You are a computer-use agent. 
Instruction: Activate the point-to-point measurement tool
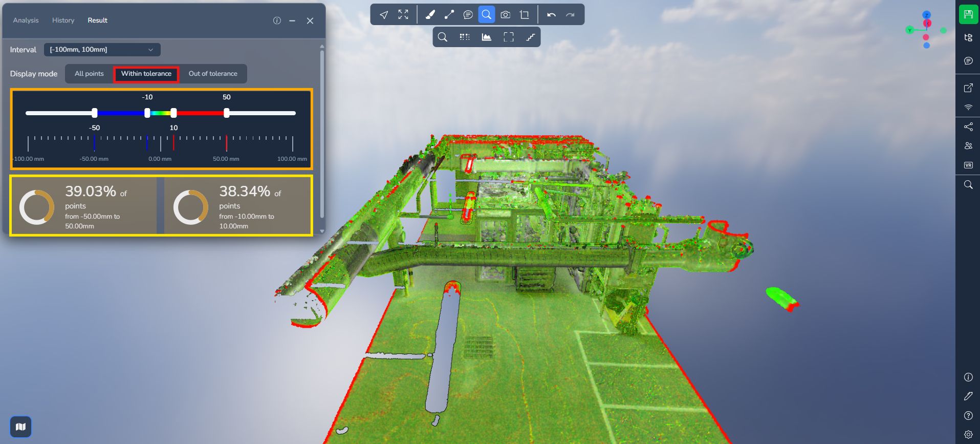coord(449,15)
